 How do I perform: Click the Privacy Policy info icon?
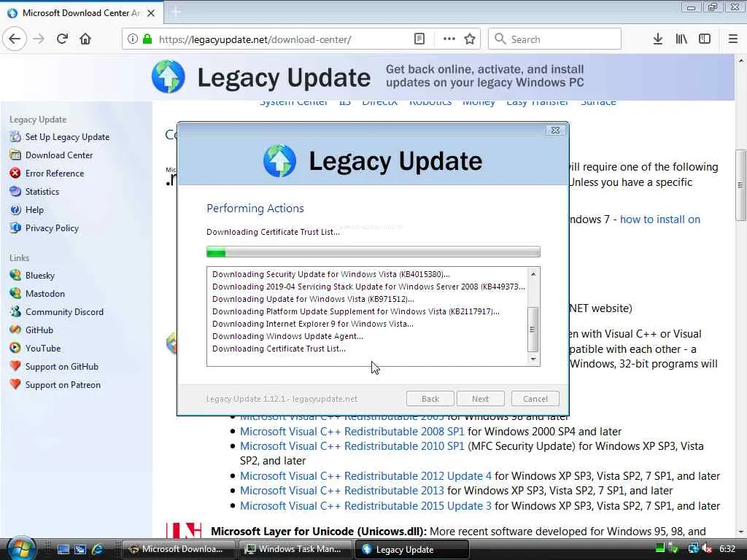[16, 227]
